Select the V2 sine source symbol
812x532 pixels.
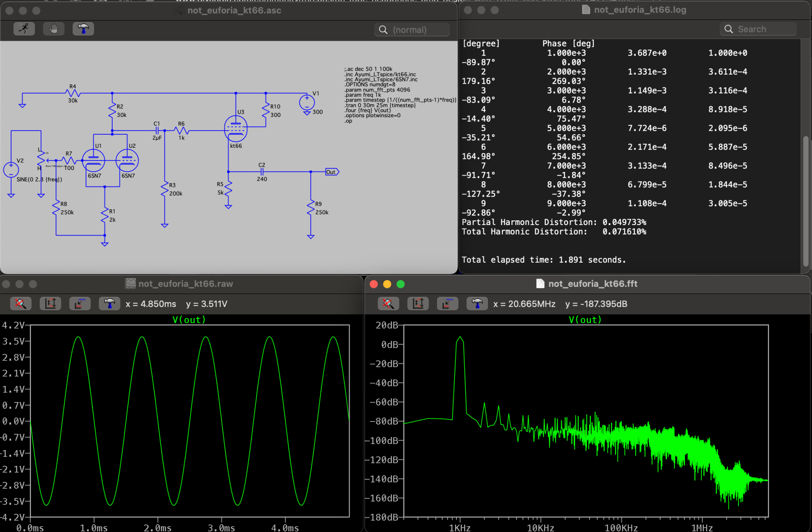pos(11,170)
